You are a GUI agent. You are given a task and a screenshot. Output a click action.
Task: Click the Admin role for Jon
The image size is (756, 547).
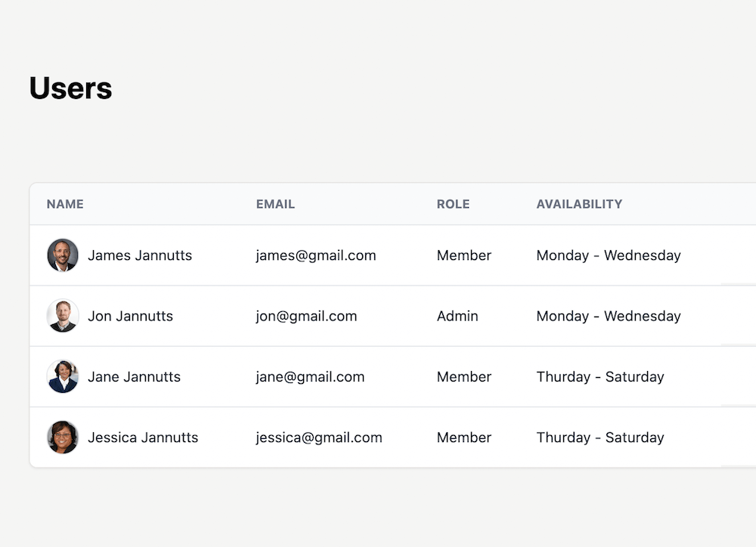[x=457, y=316]
